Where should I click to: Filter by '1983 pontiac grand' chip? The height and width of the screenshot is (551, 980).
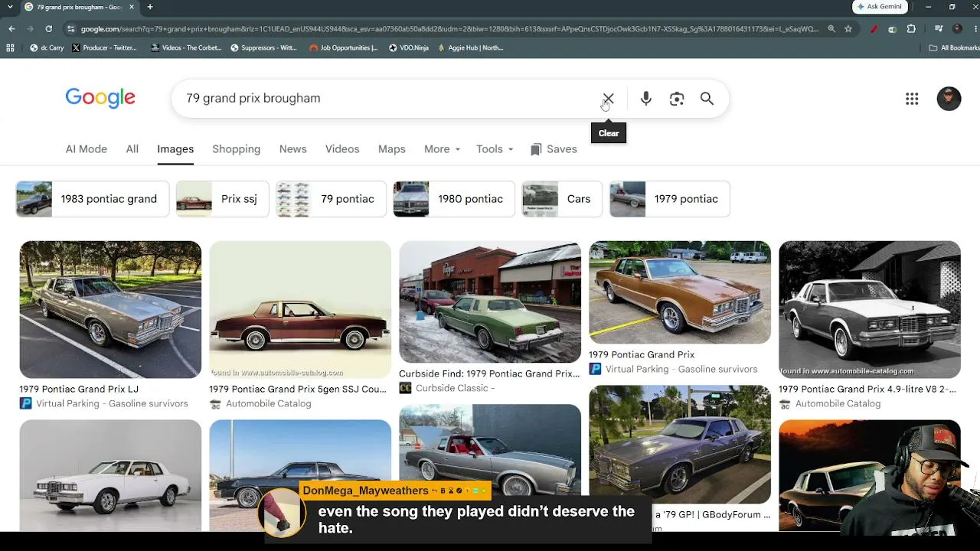tap(93, 199)
